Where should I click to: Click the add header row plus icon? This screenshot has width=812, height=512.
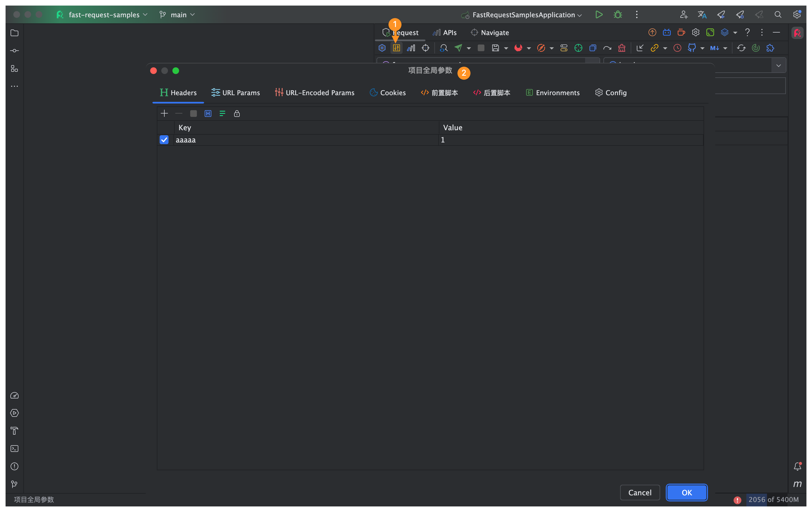pyautogui.click(x=164, y=114)
